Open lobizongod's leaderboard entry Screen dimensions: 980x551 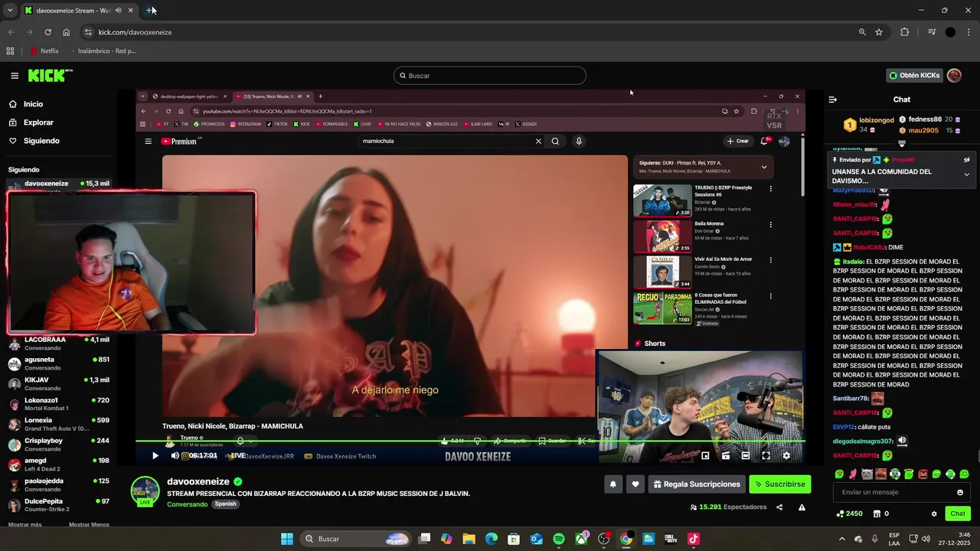coord(869,125)
